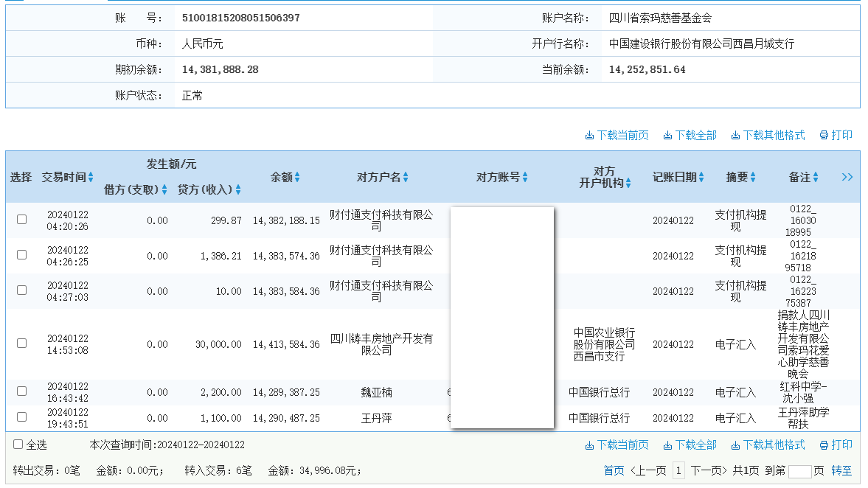Click top 下载其他格式 link
The image size is (868, 488).
tap(768, 135)
